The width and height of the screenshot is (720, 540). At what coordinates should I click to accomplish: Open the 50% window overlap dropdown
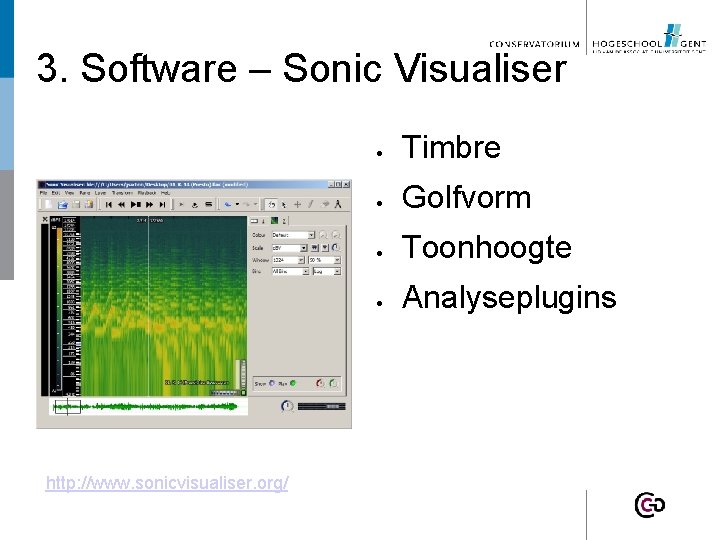tap(324, 260)
